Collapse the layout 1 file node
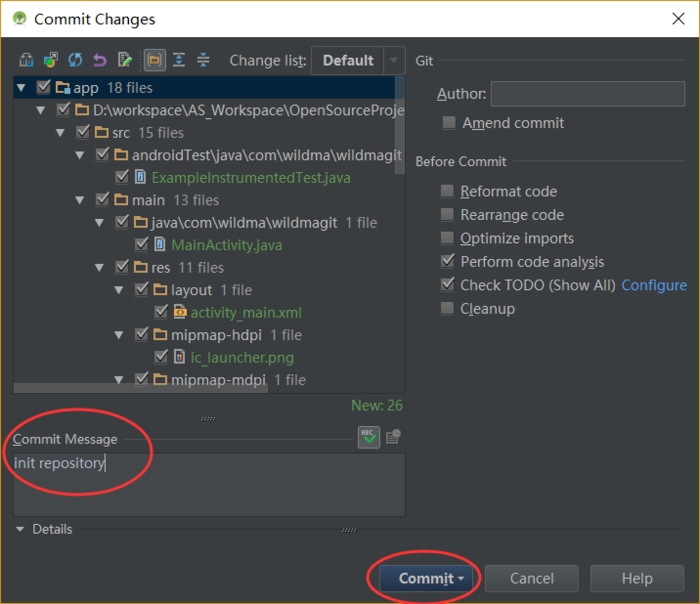700x604 pixels. coord(119,290)
